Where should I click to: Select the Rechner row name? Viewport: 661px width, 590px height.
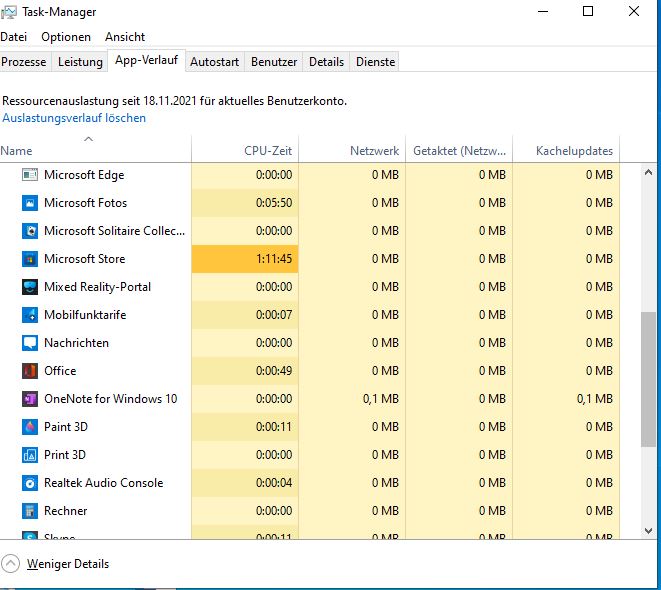point(66,511)
